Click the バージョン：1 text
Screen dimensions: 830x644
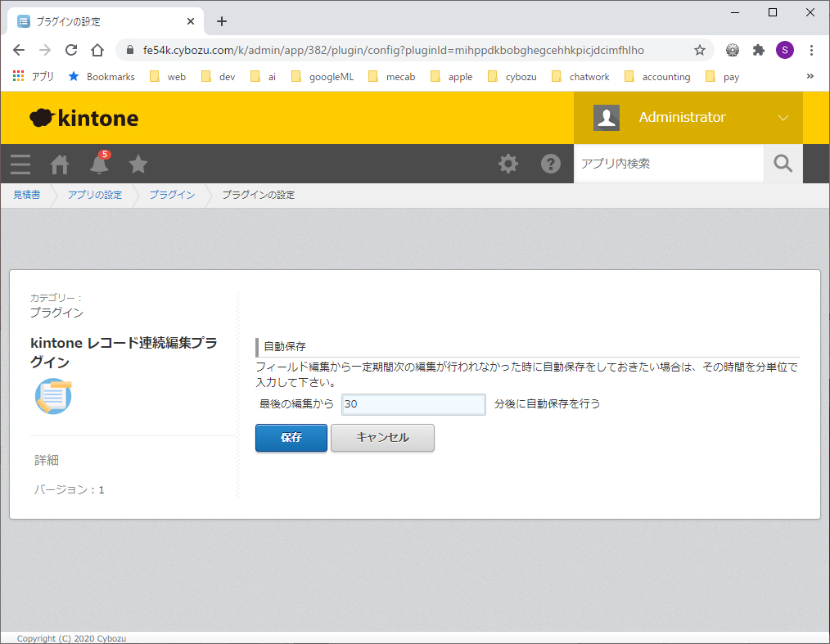70,490
